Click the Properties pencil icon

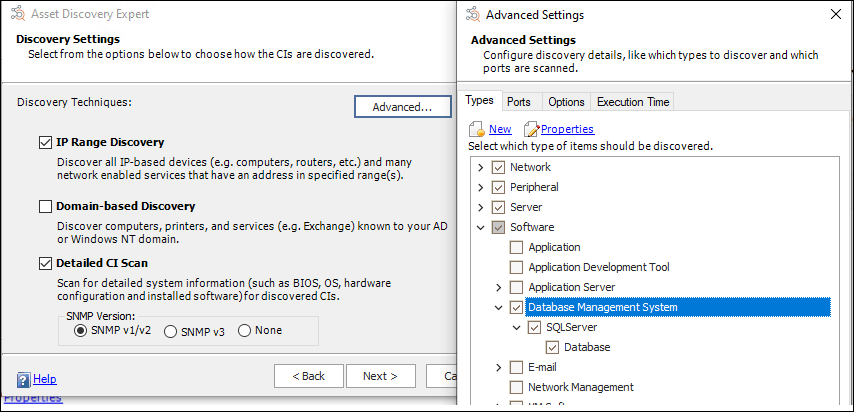(531, 129)
